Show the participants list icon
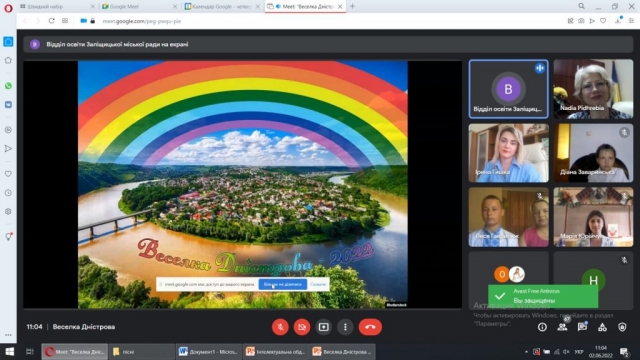Viewport: 640px width, 360px height. pyautogui.click(x=562, y=327)
